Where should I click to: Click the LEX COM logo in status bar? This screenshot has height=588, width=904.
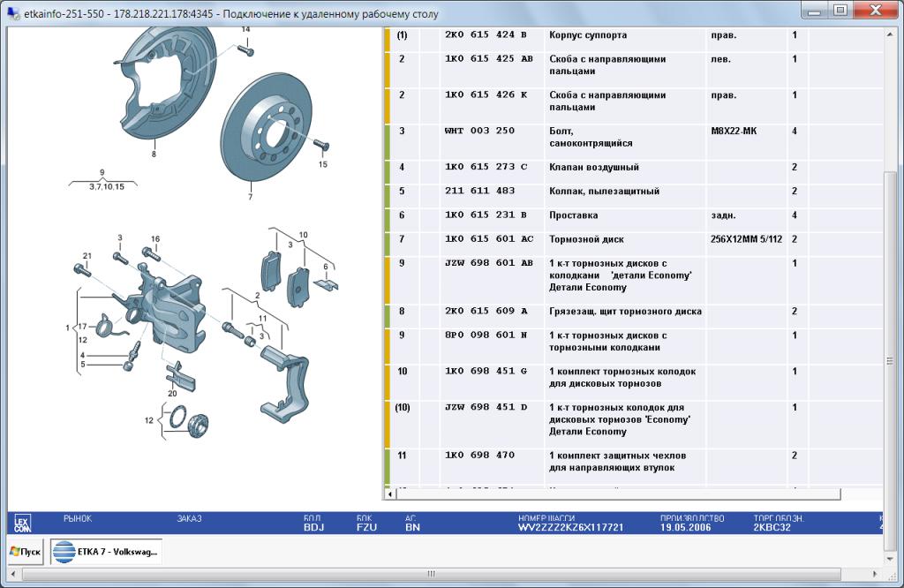point(22,524)
